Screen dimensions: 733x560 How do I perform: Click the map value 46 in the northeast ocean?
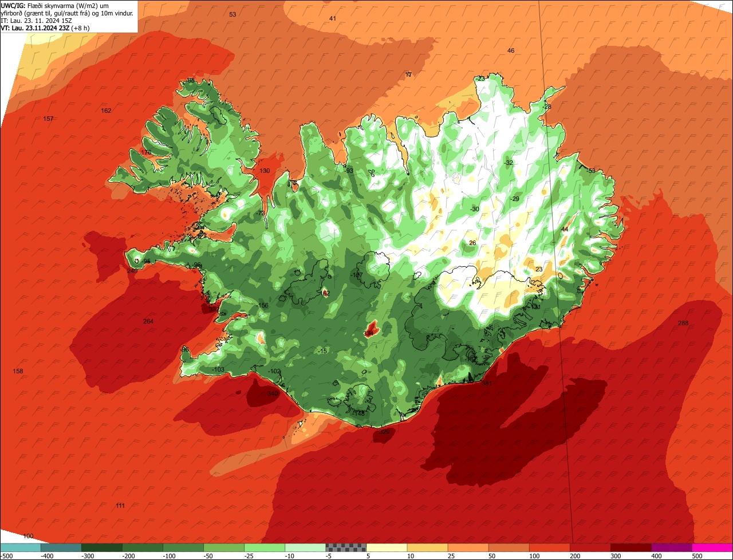(511, 51)
